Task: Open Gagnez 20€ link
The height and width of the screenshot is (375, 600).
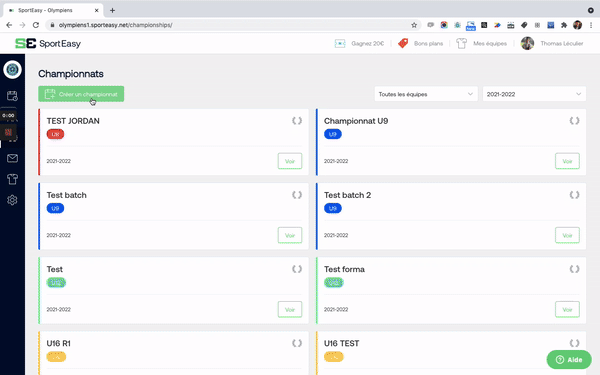Action: [x=368, y=44]
